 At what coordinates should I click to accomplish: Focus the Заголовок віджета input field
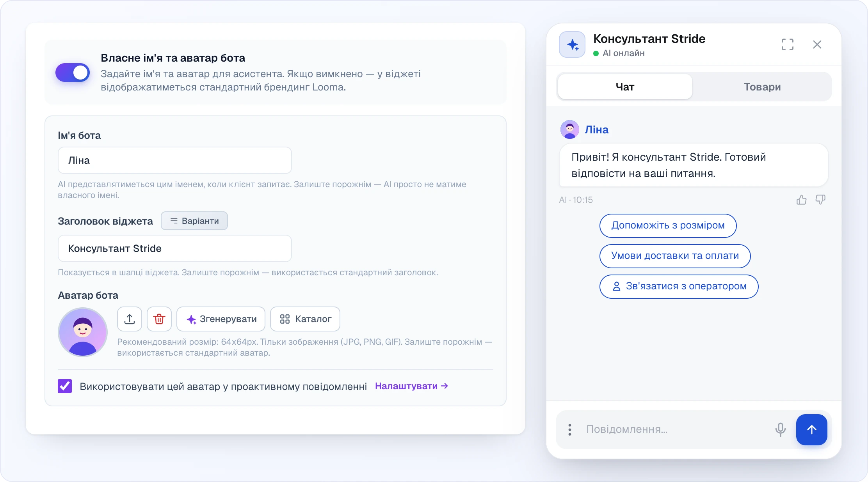tap(175, 248)
